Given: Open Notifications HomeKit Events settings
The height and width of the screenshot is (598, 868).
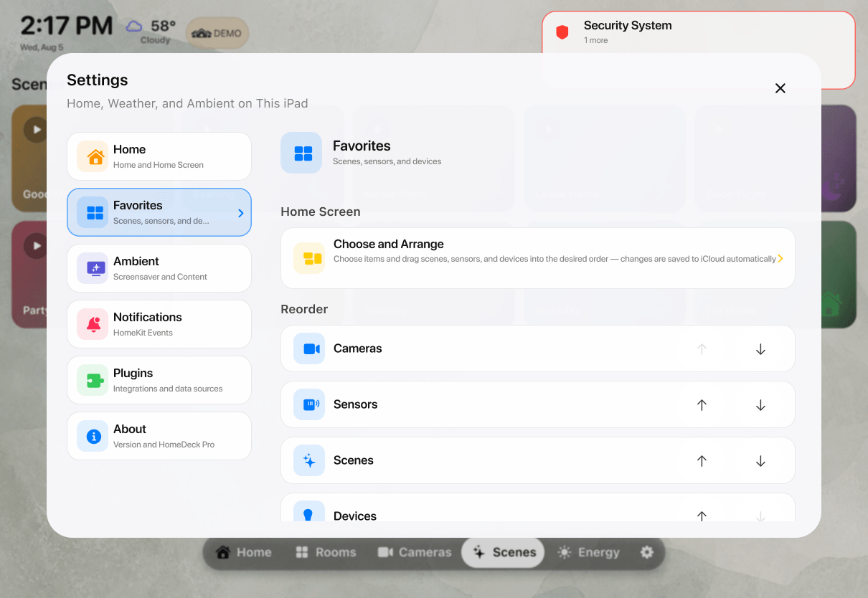Looking at the screenshot, I should click(159, 324).
